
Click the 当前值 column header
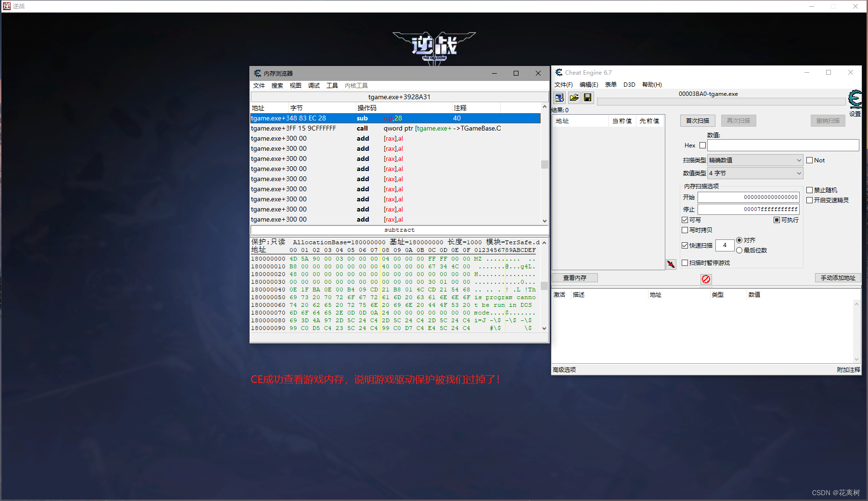[622, 121]
